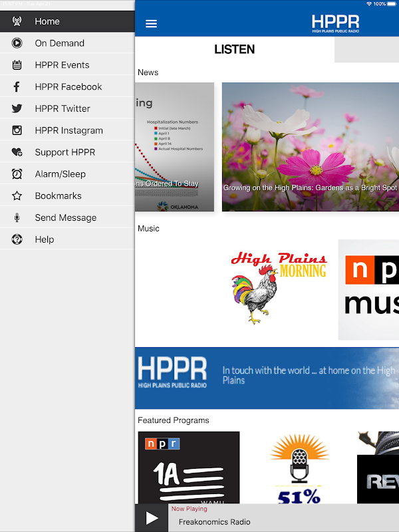Open Growing on the High Plains story
This screenshot has width=399, height=532.
click(311, 147)
